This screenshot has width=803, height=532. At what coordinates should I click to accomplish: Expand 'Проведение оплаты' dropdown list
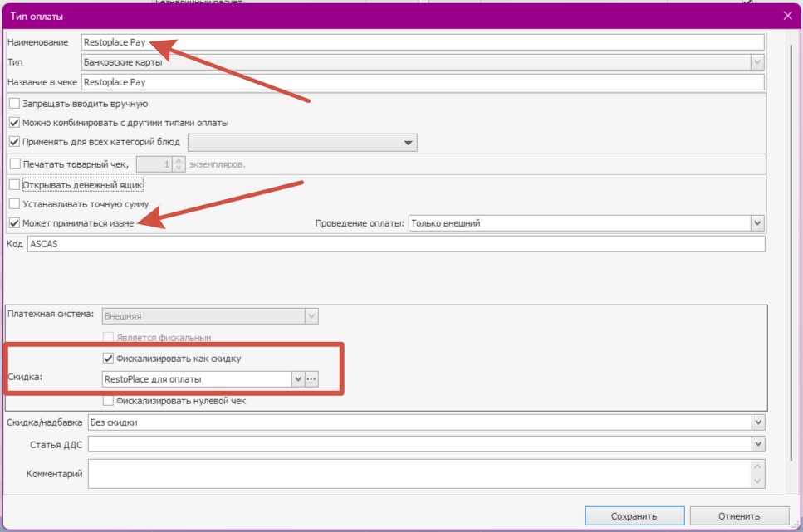tap(756, 223)
